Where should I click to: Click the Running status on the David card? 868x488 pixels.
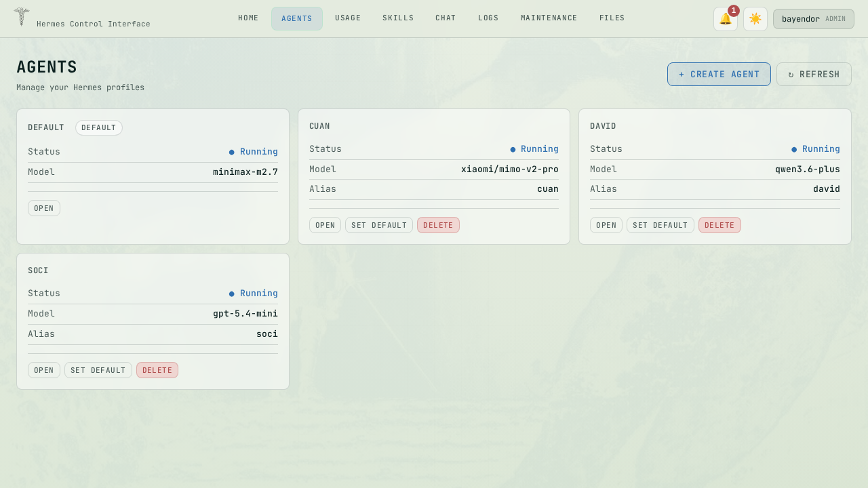click(x=816, y=149)
